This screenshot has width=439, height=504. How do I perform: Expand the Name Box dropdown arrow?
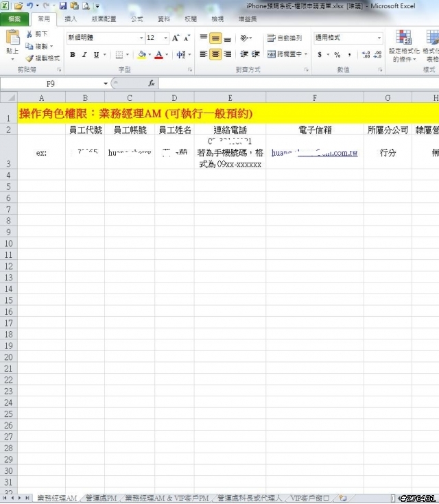pos(105,84)
